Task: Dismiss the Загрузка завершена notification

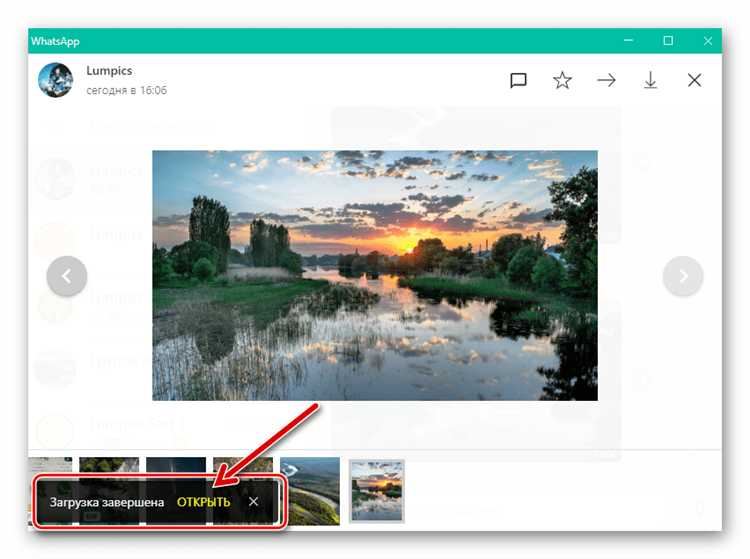Action: (254, 502)
